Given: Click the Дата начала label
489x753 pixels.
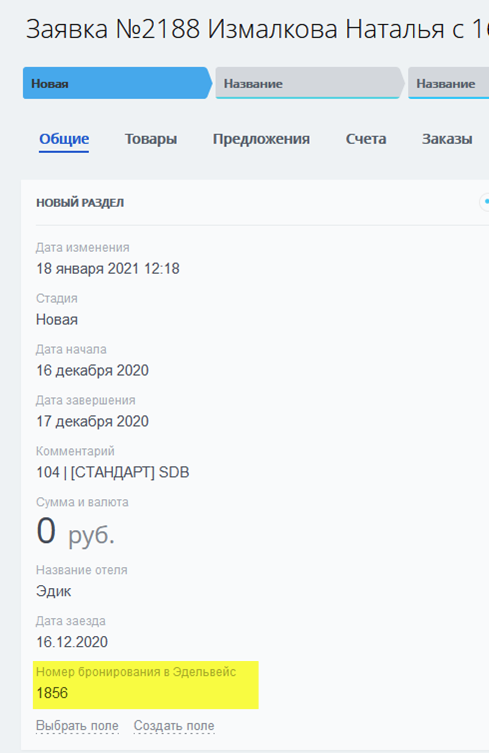Looking at the screenshot, I should click(x=71, y=349).
